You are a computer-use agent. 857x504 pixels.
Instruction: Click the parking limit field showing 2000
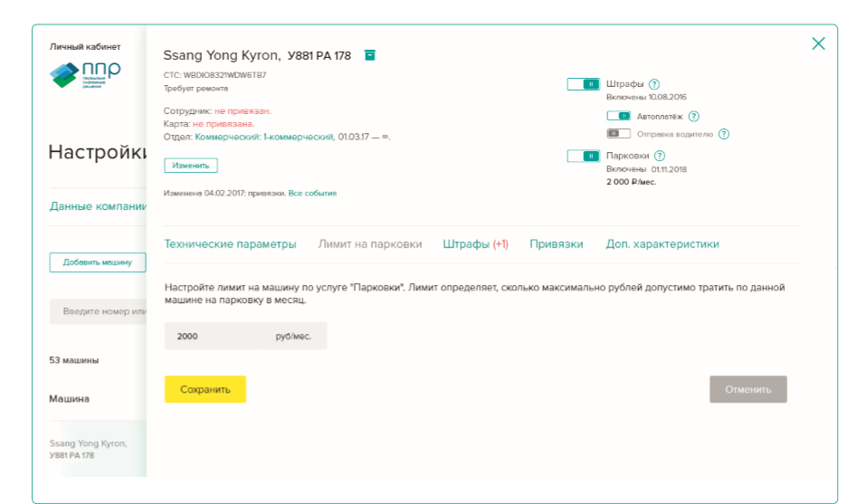click(214, 337)
